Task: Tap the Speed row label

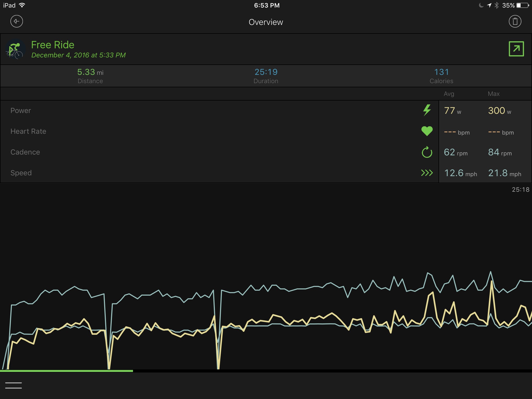Action: point(21,173)
